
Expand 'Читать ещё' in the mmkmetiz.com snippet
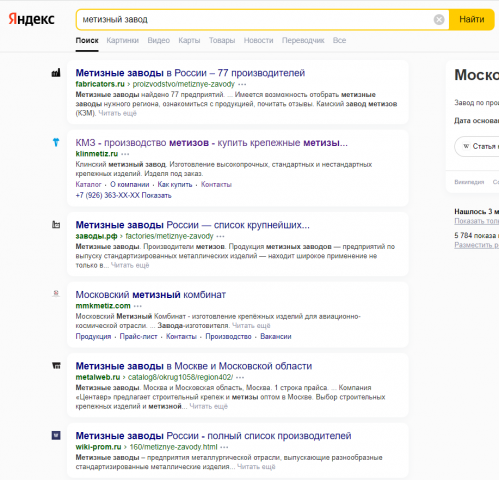pos(251,325)
